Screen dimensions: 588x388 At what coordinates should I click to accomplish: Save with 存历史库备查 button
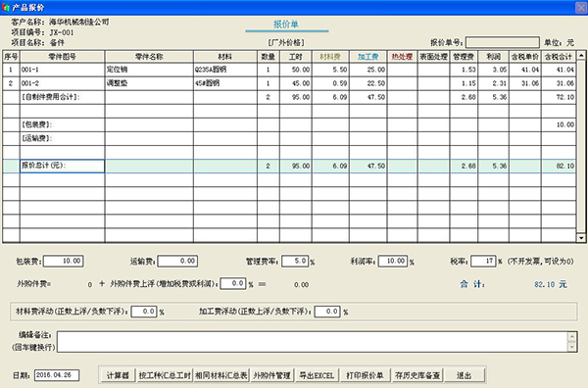(x=417, y=375)
